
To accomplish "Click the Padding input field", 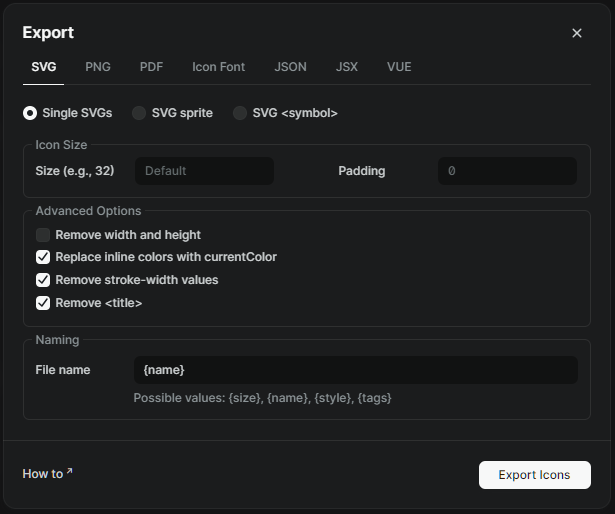I will 507,171.
